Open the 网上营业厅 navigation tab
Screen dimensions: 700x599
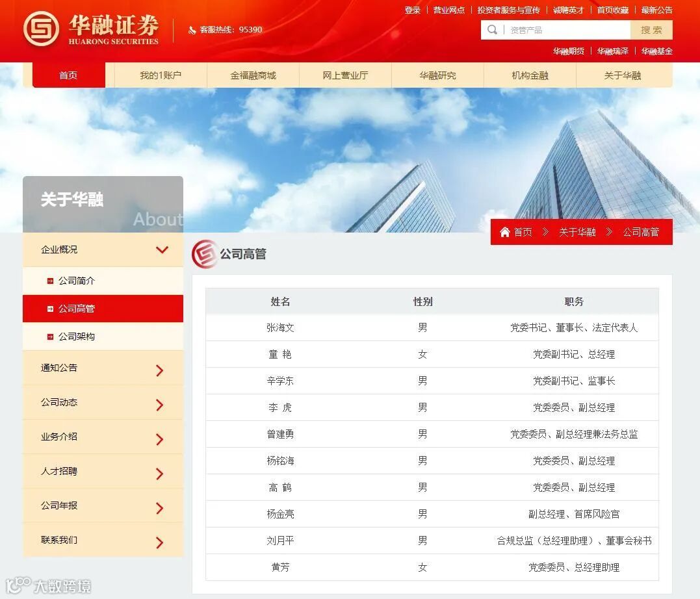346,75
